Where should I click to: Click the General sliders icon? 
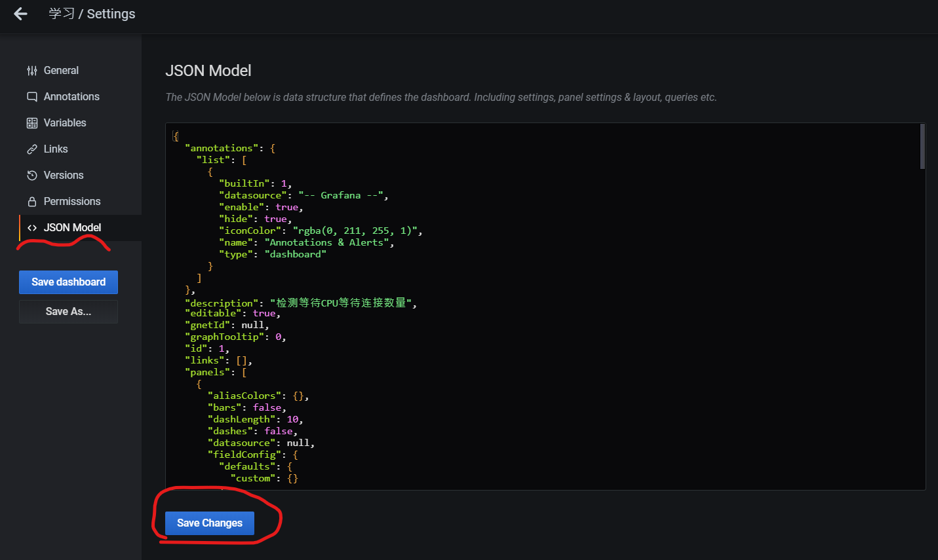pos(31,71)
